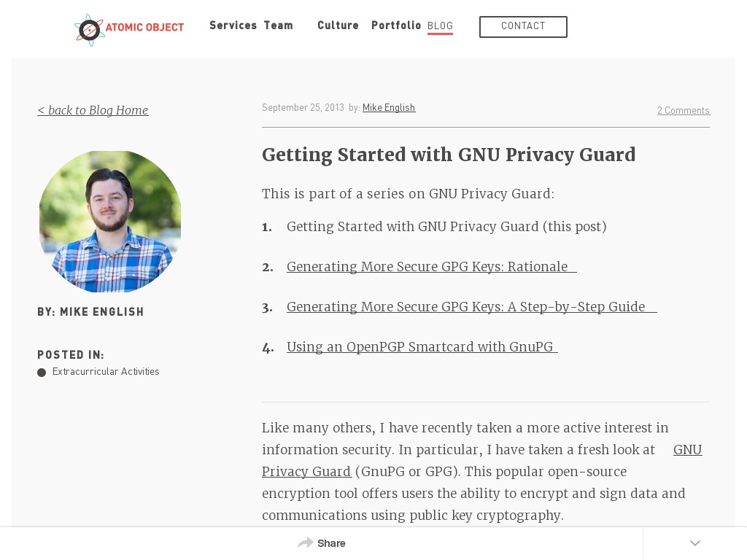Open Generating More Secure GPG Keys: Rationale
Viewport: 747px width, 560px height.
point(432,267)
